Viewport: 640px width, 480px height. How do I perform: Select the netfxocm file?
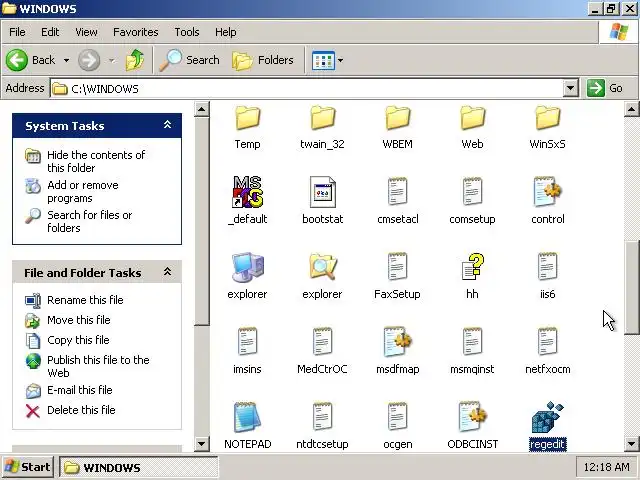point(548,351)
